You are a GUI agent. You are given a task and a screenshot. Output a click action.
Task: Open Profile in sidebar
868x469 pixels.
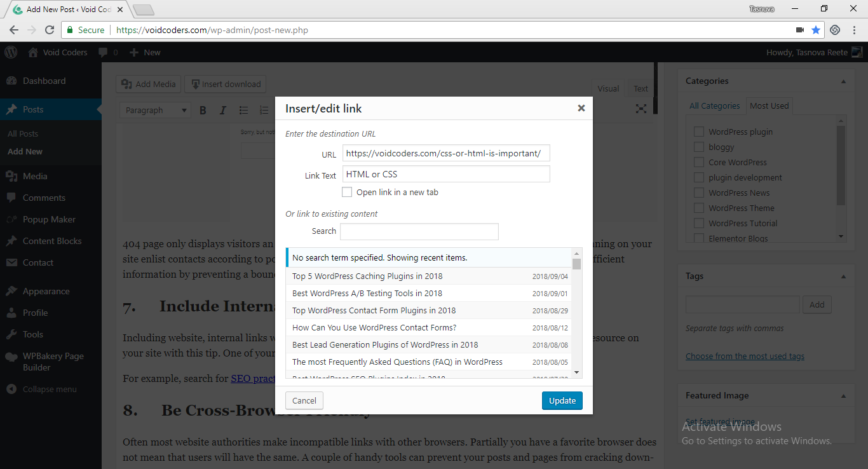(x=51, y=313)
